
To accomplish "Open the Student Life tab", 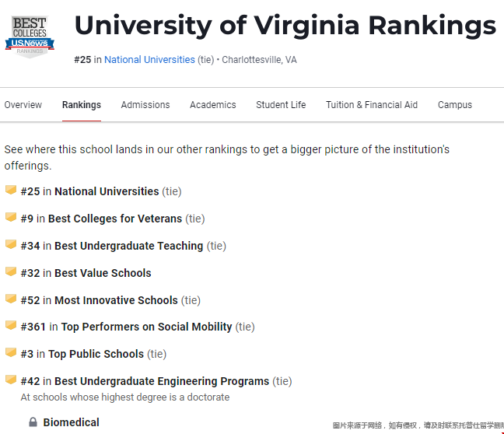I will click(x=281, y=105).
